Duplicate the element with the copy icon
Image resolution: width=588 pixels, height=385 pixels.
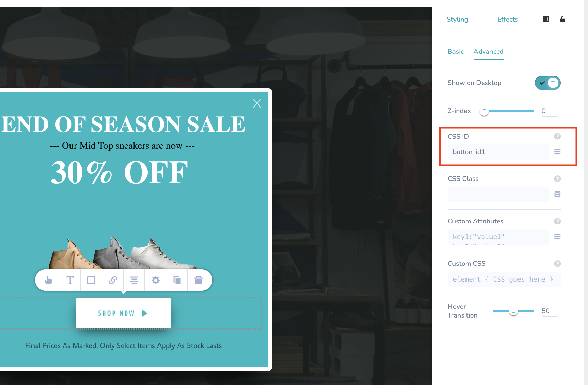pos(177,281)
